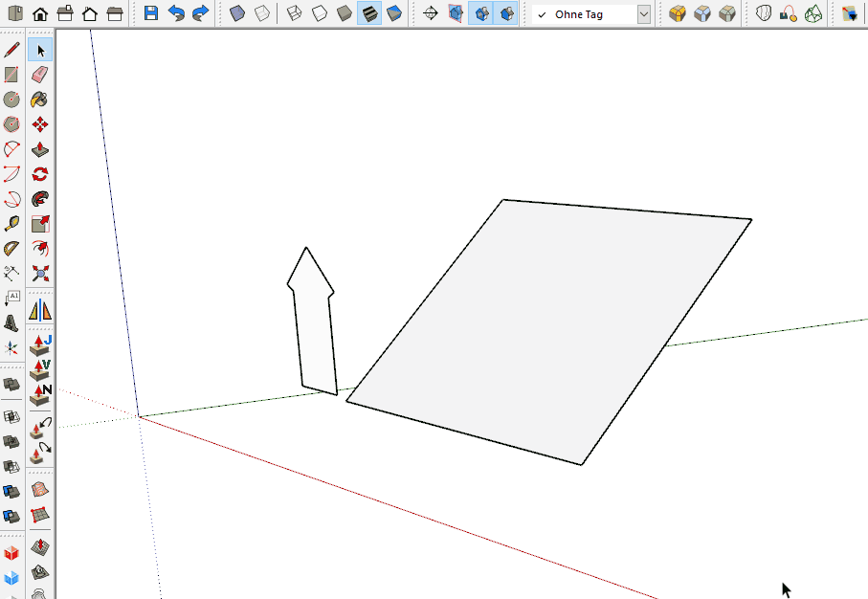The height and width of the screenshot is (599, 868).
Task: Open the 'Ohne Tag' tag selector
Action: coord(582,14)
